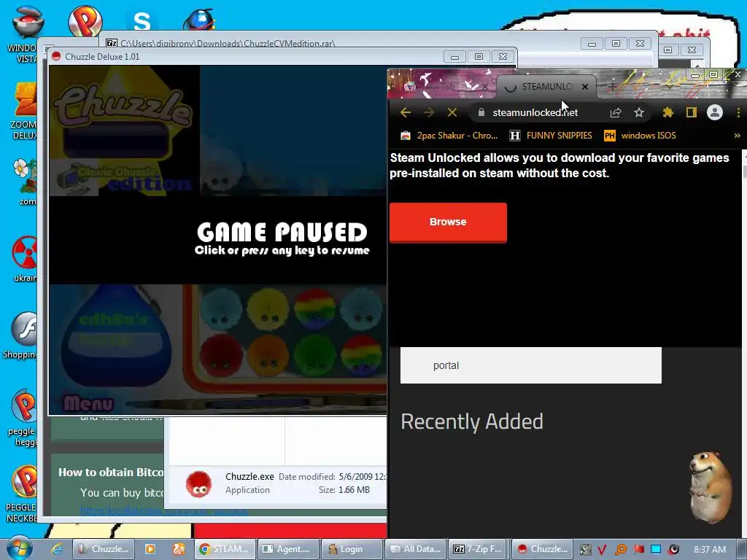The height and width of the screenshot is (560, 747).
Task: Click the first Chuzzle taskbar button
Action: pos(104,549)
